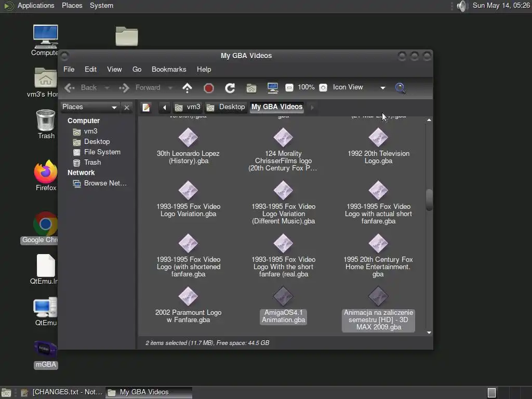Zoom out with the minus icon
The height and width of the screenshot is (399, 532).
coord(289,88)
